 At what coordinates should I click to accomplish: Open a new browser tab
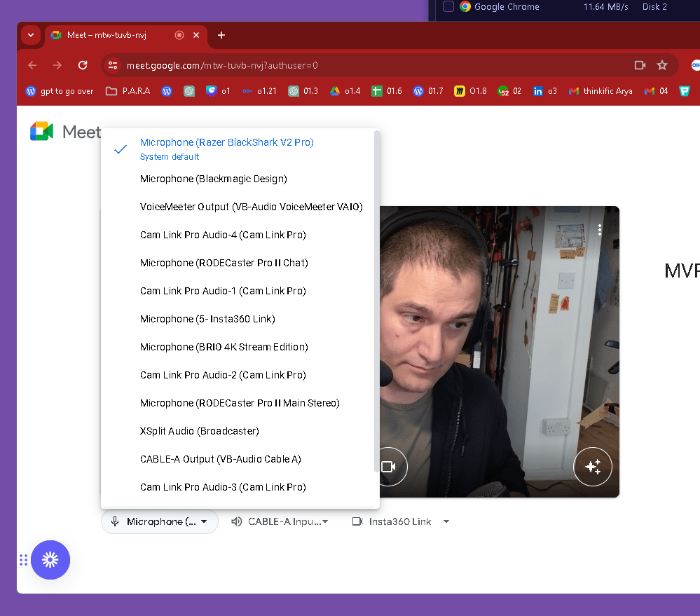click(x=221, y=35)
